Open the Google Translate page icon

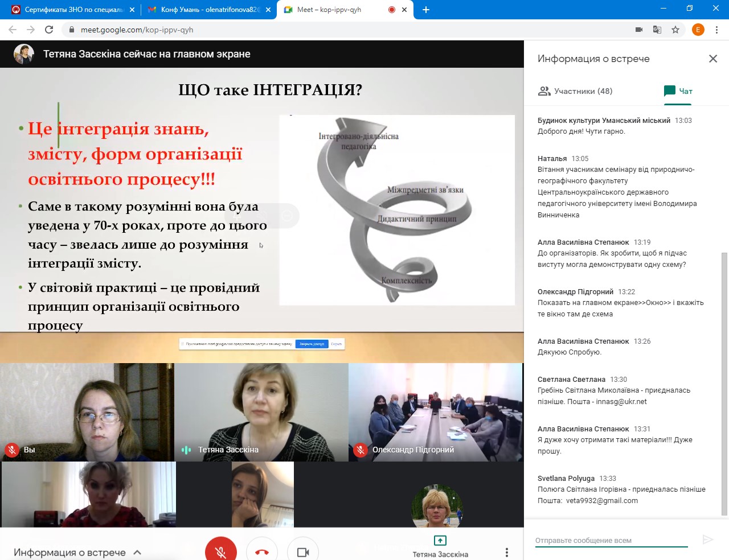[x=657, y=30]
